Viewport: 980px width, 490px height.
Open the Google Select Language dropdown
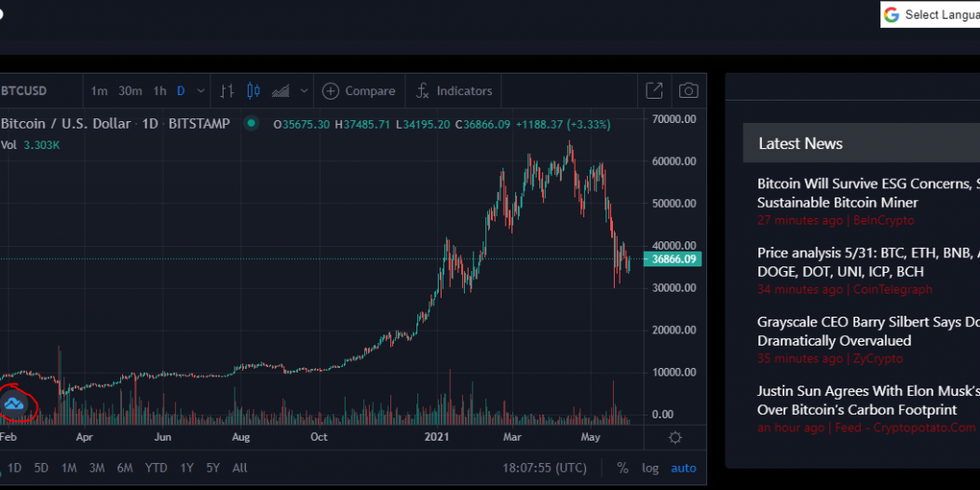931,14
